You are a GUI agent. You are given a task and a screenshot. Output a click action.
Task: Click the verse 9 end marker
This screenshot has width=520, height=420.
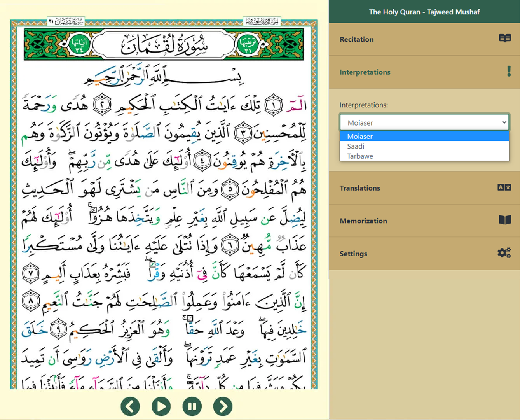(58, 329)
